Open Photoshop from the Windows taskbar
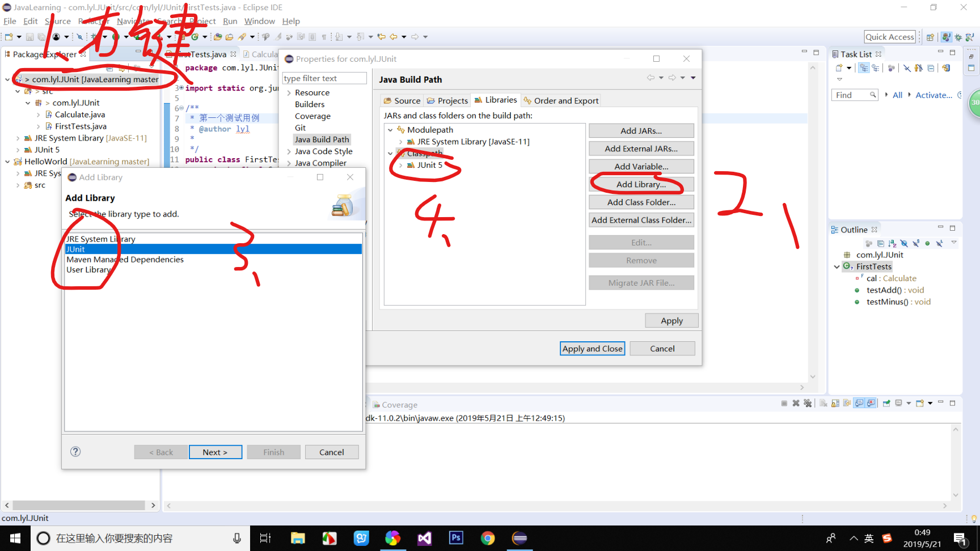This screenshot has width=980, height=551. coord(456,538)
